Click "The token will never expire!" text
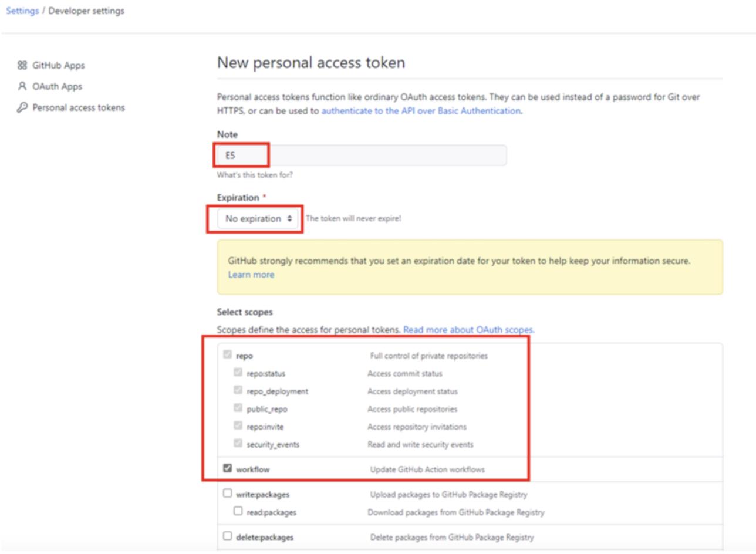This screenshot has width=756, height=554. tap(353, 219)
